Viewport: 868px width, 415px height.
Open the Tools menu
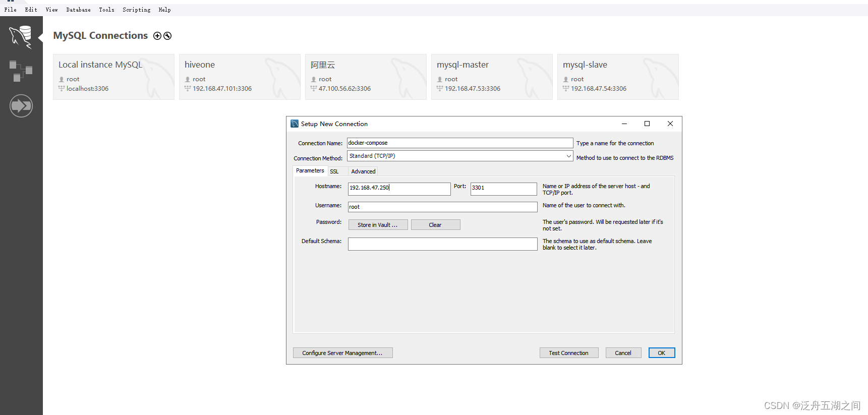click(x=106, y=10)
